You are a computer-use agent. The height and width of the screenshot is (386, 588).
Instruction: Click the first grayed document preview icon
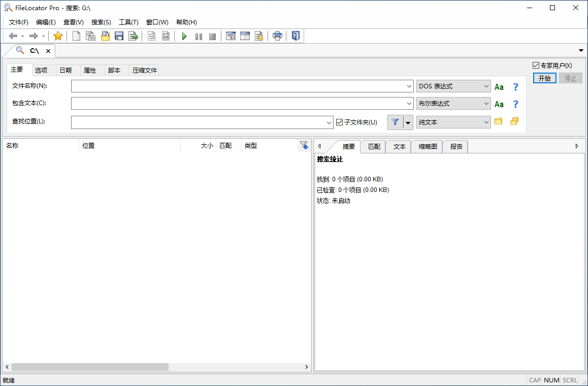click(151, 36)
